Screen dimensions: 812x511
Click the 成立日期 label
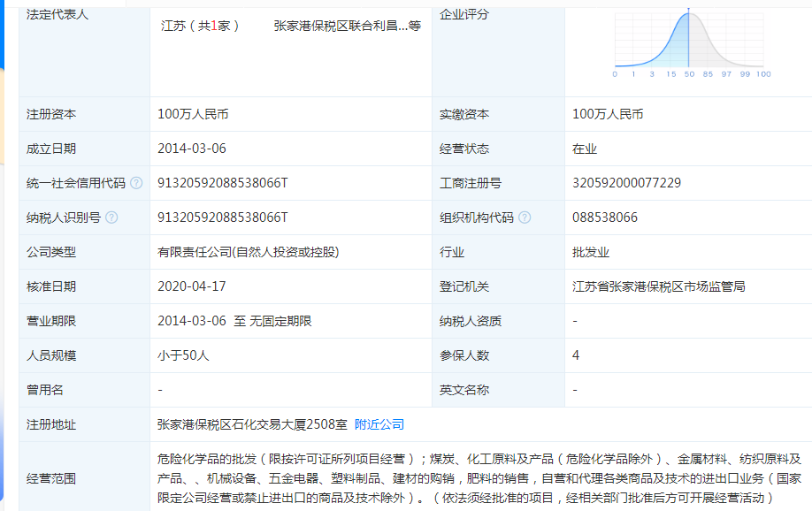(51, 149)
